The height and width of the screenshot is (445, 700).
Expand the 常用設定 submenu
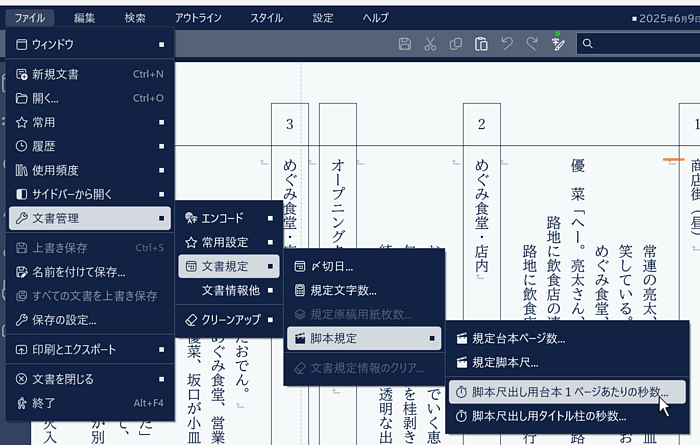pos(229,242)
